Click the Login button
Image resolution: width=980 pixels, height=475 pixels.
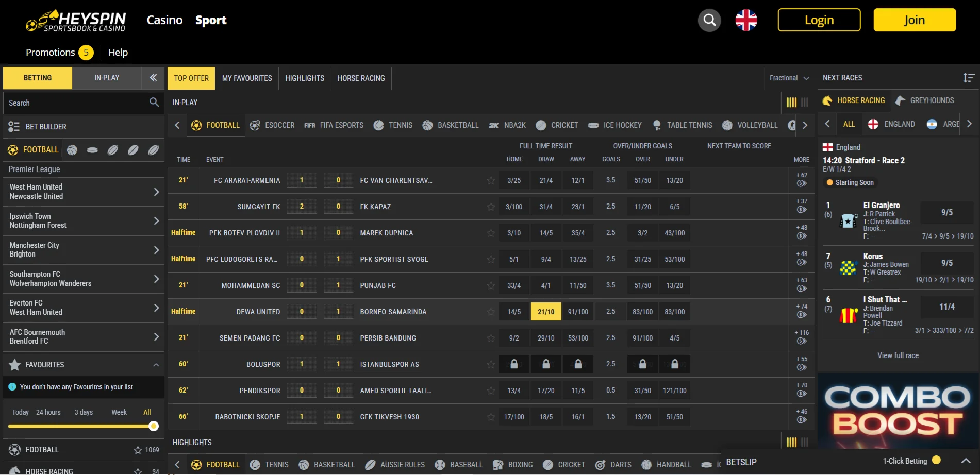[x=819, y=20]
